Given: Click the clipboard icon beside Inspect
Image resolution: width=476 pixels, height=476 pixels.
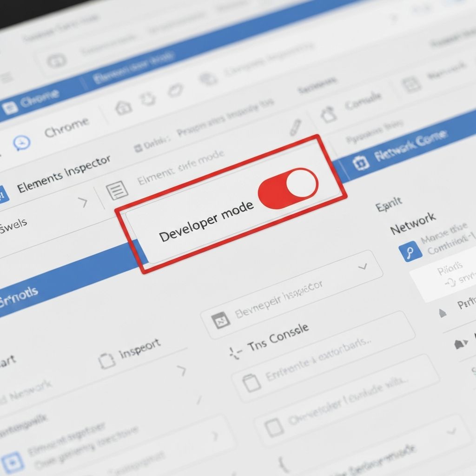Looking at the screenshot, I should pos(106,360).
